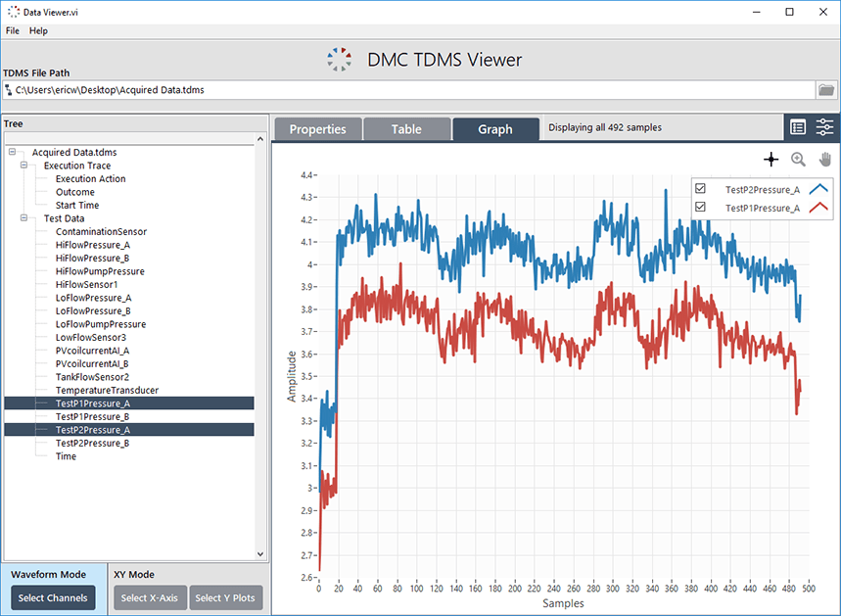Click the Select Y Plots button

(x=225, y=597)
